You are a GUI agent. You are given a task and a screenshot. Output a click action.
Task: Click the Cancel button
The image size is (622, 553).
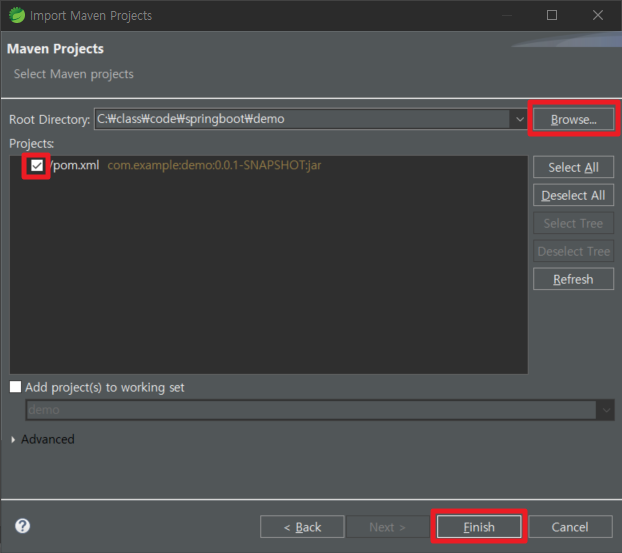tap(570, 527)
